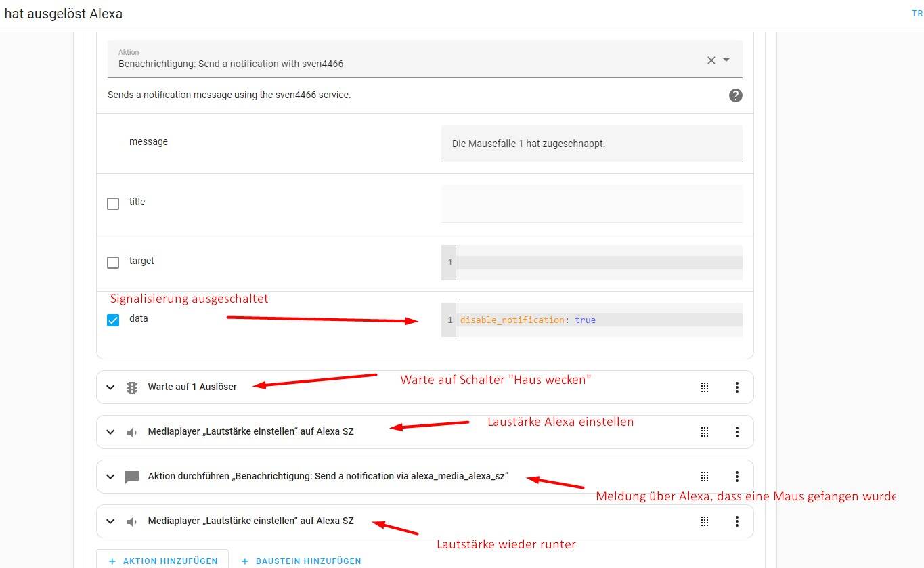Open three-dot menu of first Lautstärke einstellen row

[736, 432]
